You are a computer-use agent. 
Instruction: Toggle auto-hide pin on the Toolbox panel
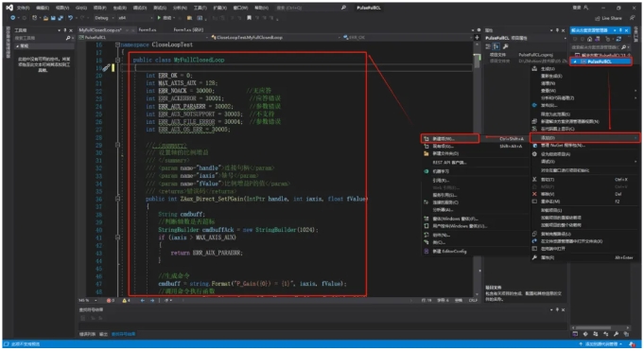65,30
